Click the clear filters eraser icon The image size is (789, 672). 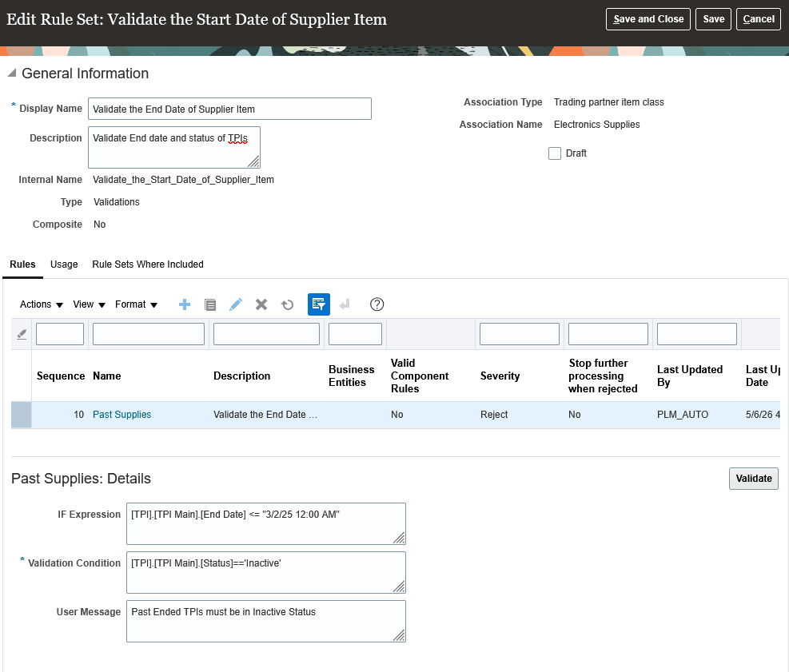(22, 334)
